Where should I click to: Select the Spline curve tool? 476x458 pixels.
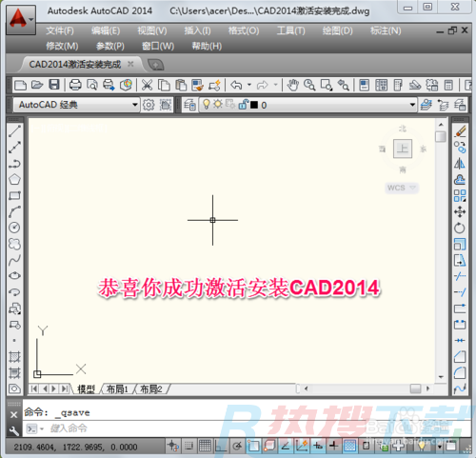click(14, 260)
